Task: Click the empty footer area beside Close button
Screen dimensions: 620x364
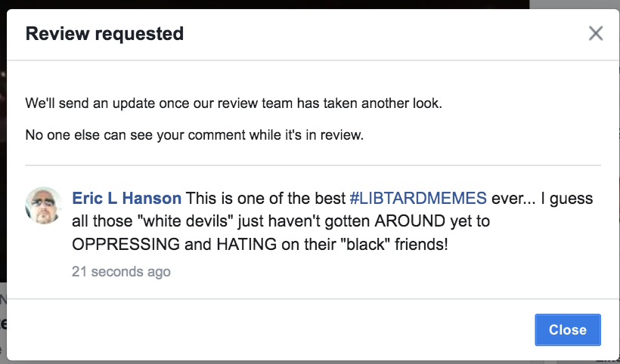Action: click(x=271, y=330)
